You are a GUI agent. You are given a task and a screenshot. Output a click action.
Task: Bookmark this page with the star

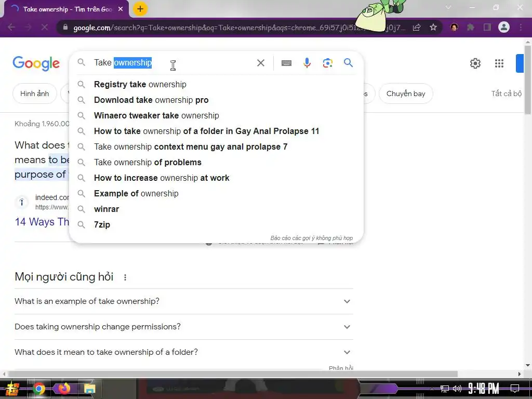click(x=433, y=27)
